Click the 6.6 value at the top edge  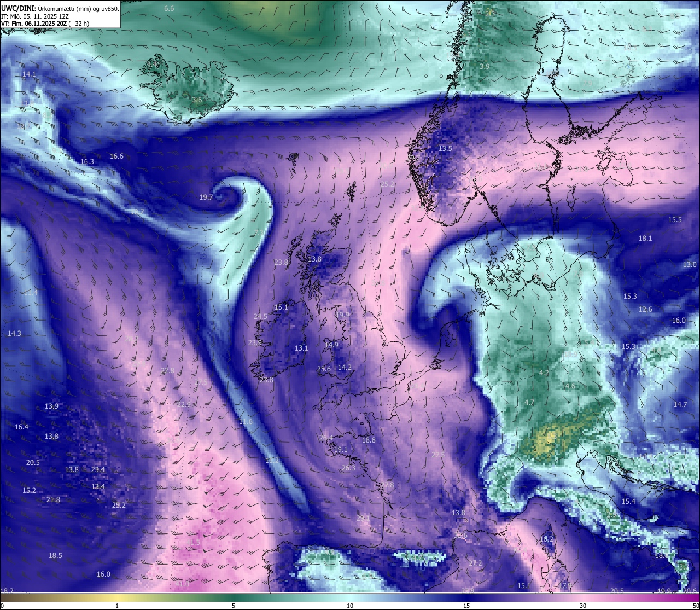(x=169, y=8)
